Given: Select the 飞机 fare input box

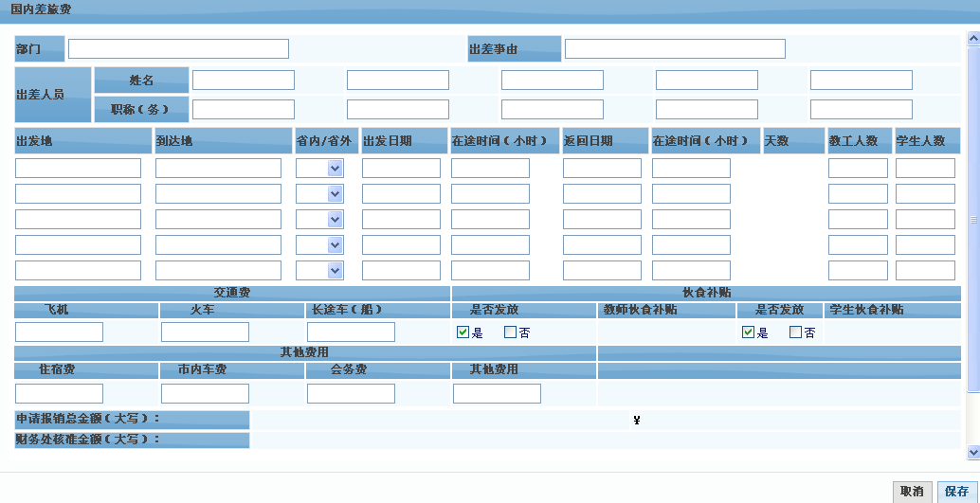Looking at the screenshot, I should click(59, 332).
